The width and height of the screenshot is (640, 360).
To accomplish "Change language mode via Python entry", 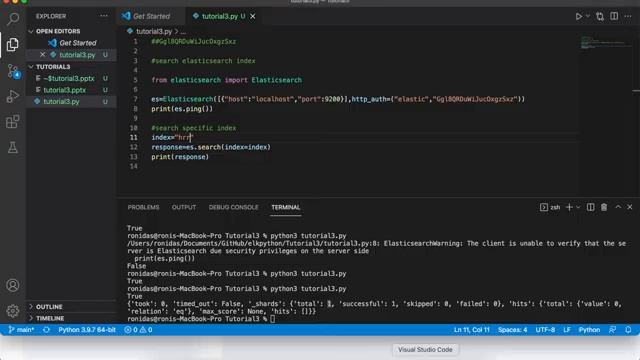I will pos(589,330).
